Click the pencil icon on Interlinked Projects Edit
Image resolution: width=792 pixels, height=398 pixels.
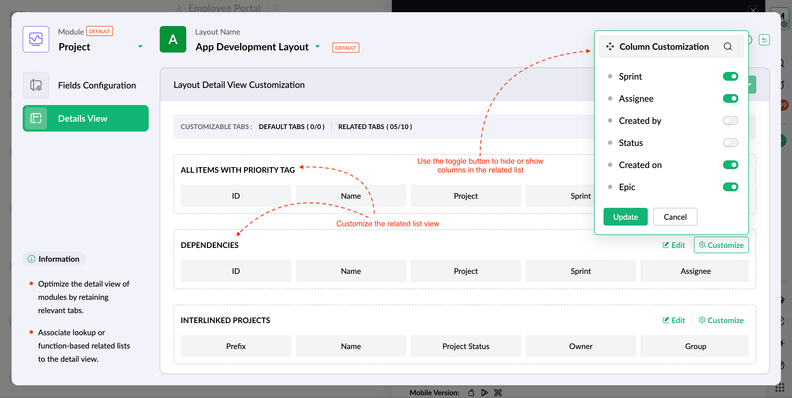coord(666,320)
